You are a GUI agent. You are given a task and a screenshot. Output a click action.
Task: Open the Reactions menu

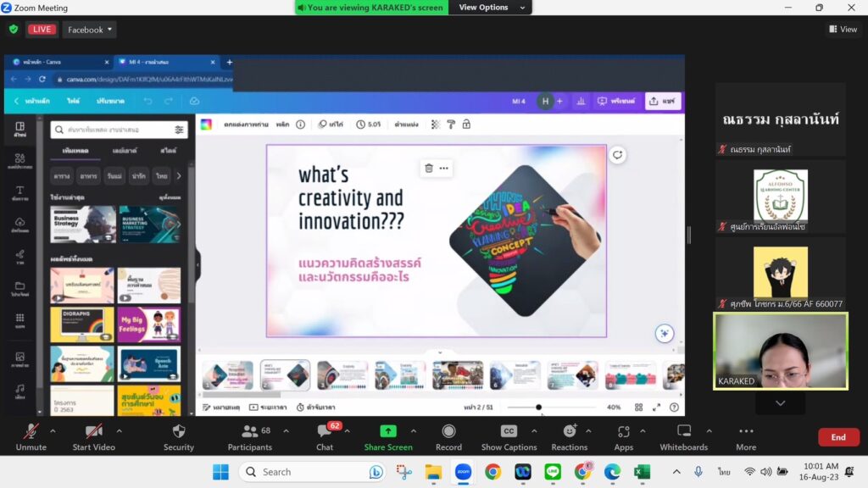point(569,436)
